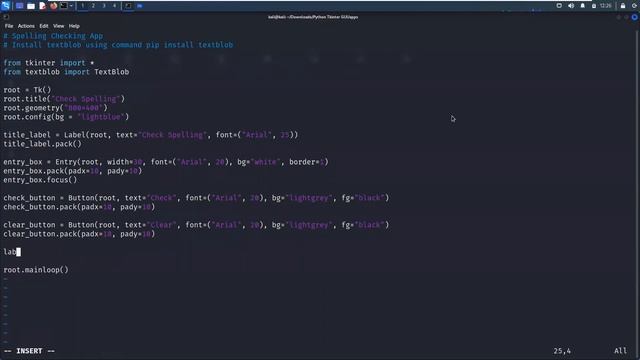Switch to workspace 2

pyautogui.click(x=93, y=6)
